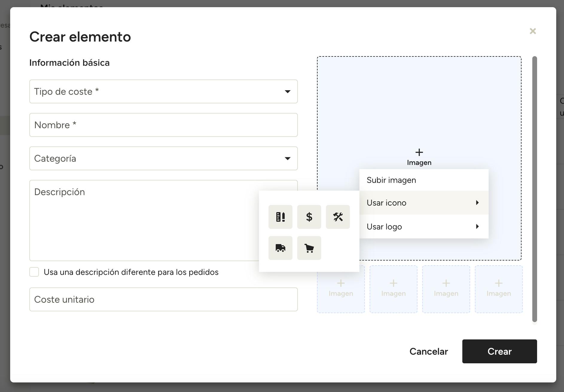Close the Crear elemento dialog with X
The width and height of the screenshot is (564, 392).
click(x=533, y=31)
